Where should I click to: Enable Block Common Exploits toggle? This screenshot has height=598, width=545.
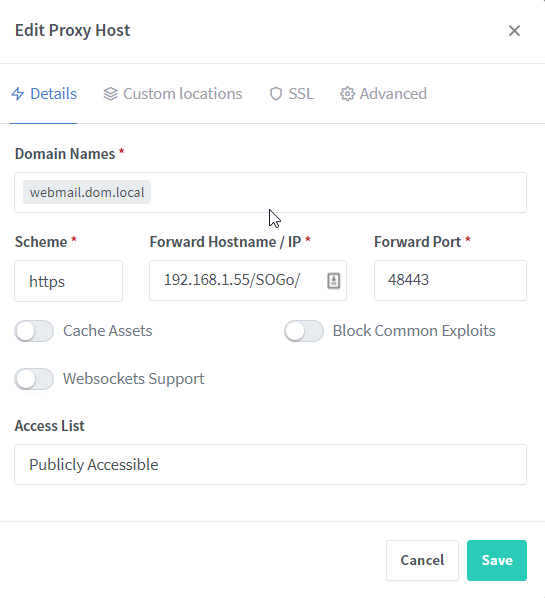pos(304,331)
